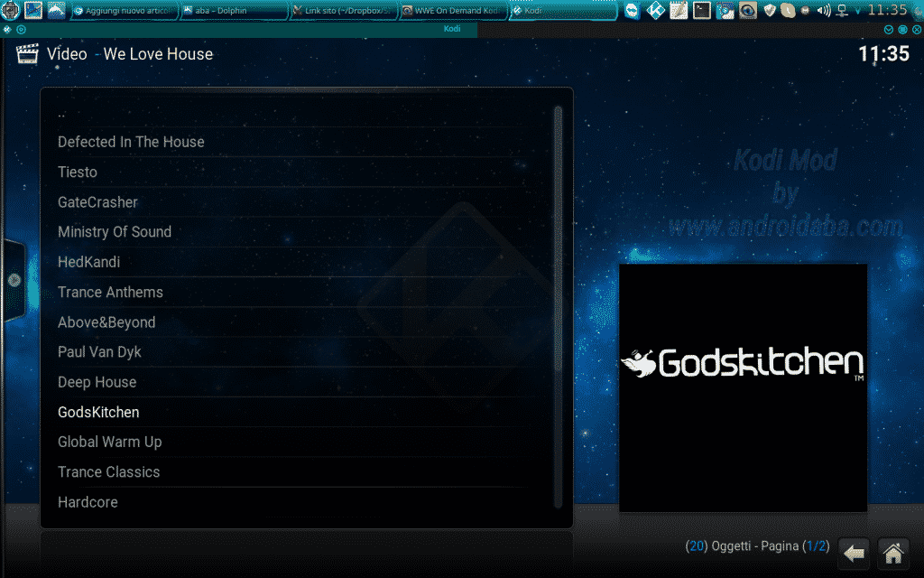Click the 'We Love House' breadcrumb title
Image resolution: width=924 pixels, height=578 pixels.
click(158, 54)
